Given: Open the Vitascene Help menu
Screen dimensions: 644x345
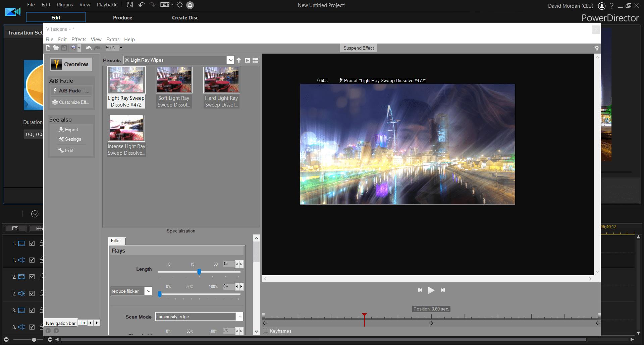Looking at the screenshot, I should [129, 39].
